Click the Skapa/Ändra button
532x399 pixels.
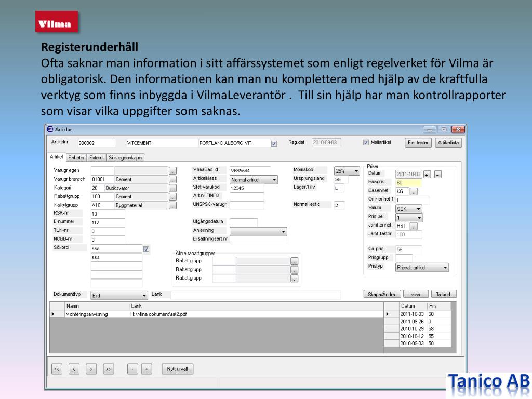[382, 294]
